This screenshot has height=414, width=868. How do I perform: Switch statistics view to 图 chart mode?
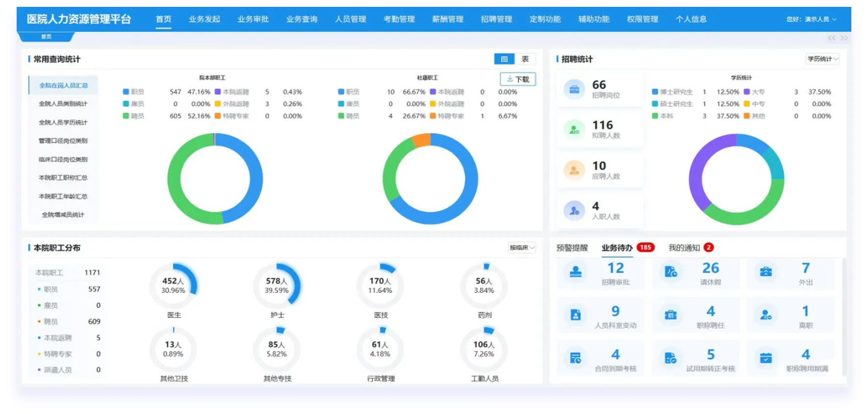[x=504, y=59]
